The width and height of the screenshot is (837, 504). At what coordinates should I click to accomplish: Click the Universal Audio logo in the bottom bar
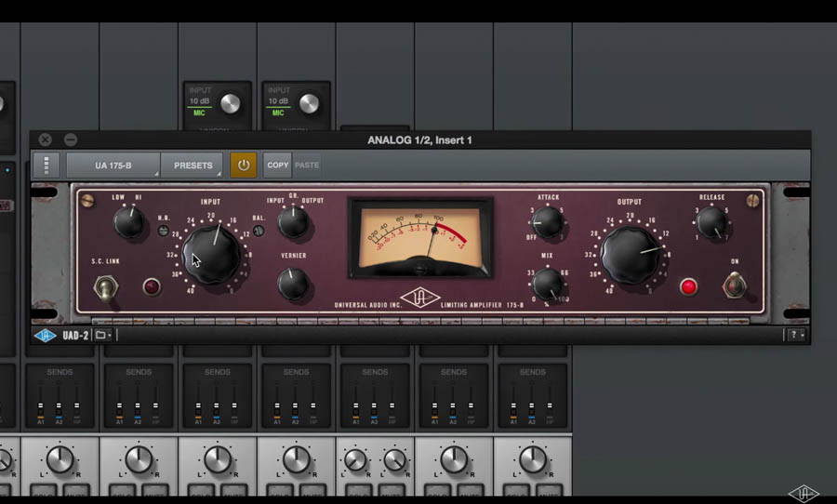point(45,335)
